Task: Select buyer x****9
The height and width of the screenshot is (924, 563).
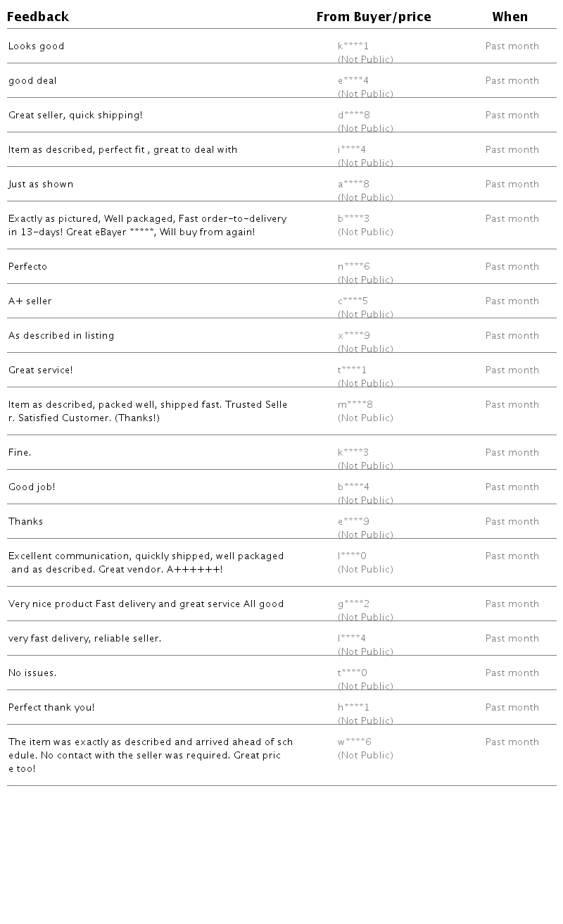Action: click(354, 336)
